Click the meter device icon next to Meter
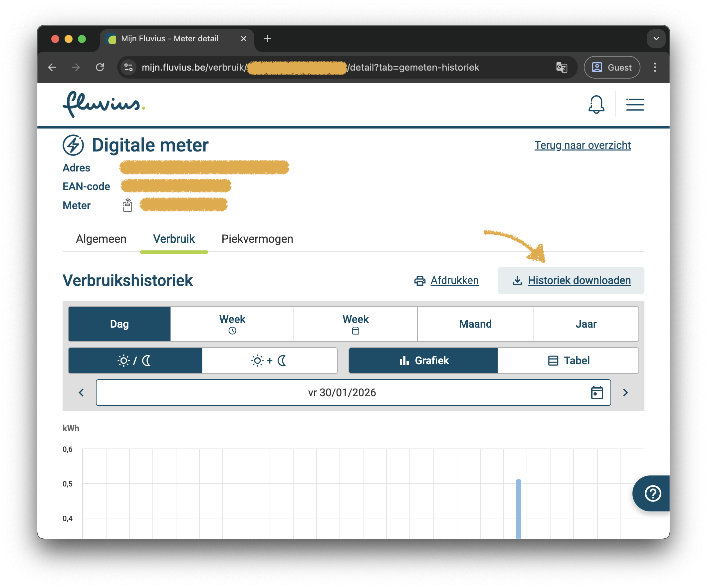The height and width of the screenshot is (588, 707). [x=127, y=205]
